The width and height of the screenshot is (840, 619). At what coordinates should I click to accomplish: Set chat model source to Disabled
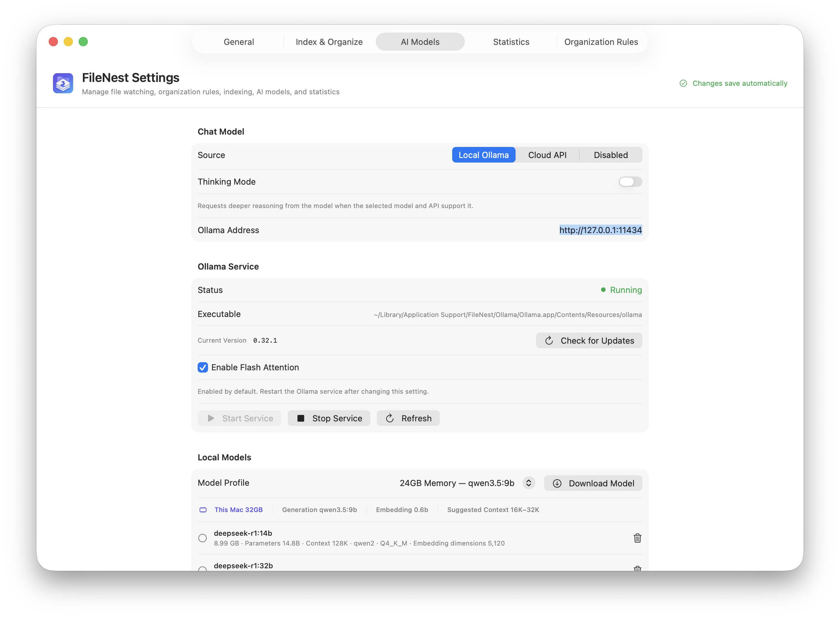611,155
